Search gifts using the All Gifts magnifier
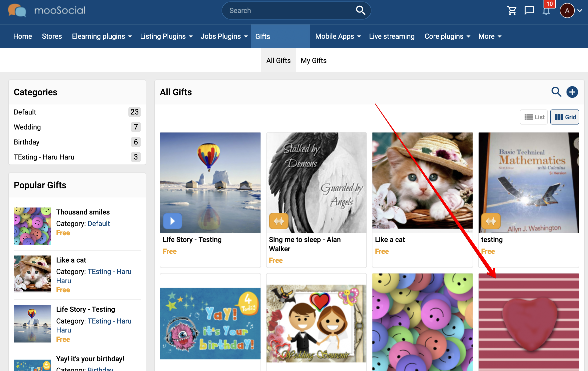The height and width of the screenshot is (371, 588). [556, 92]
